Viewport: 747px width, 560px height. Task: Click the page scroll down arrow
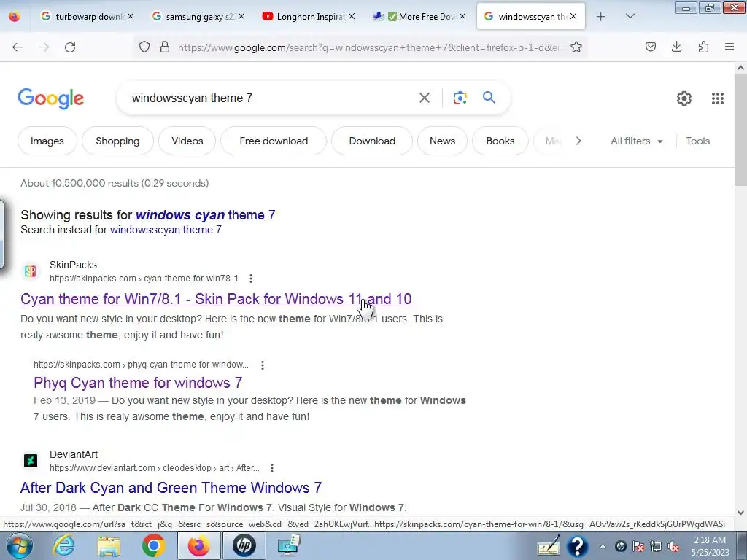point(740,513)
